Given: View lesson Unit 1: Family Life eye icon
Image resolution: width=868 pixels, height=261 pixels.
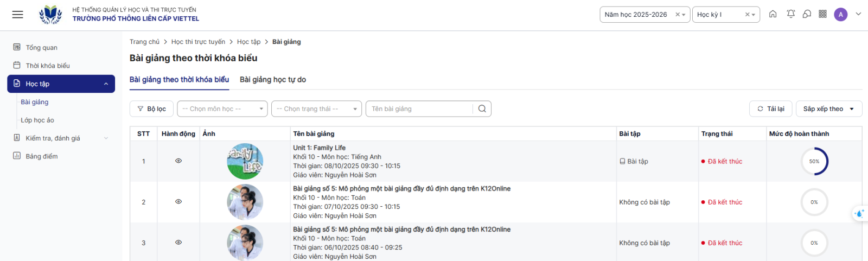Looking at the screenshot, I should click(x=178, y=161).
